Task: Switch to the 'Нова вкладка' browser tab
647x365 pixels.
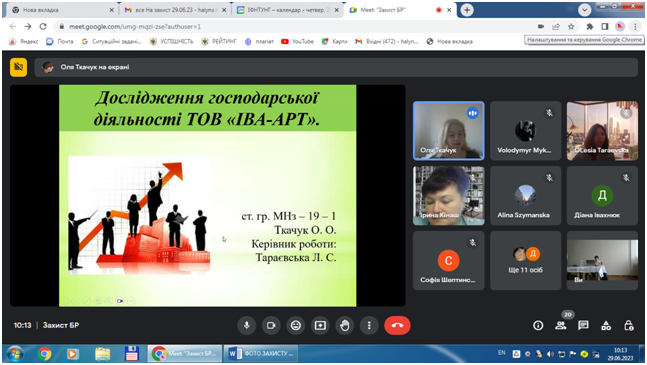Action: coord(62,10)
